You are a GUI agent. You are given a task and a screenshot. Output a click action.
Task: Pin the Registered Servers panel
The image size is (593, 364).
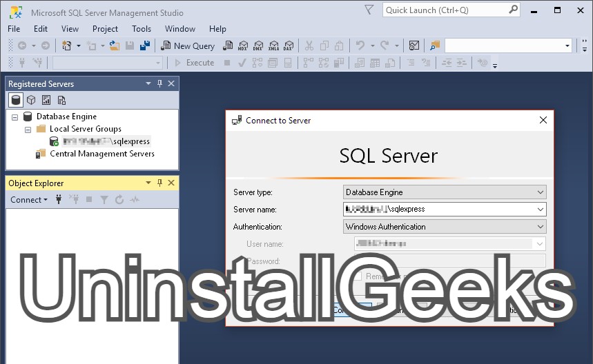(159, 83)
